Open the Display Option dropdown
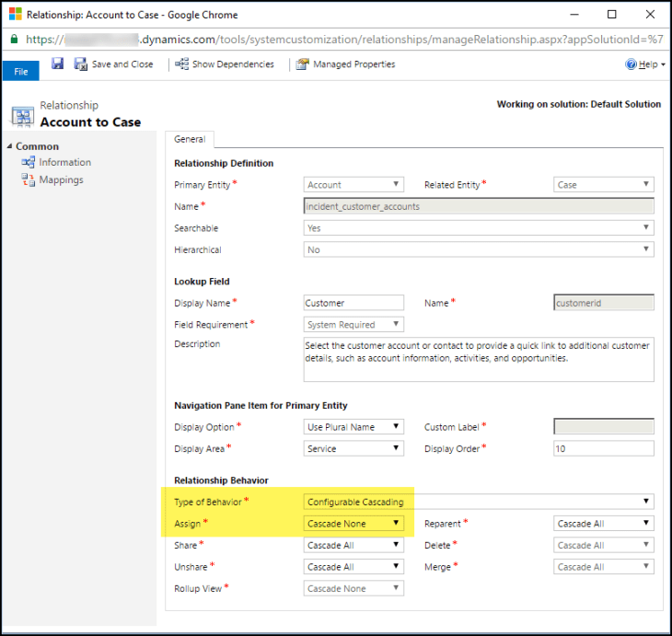 [x=353, y=427]
